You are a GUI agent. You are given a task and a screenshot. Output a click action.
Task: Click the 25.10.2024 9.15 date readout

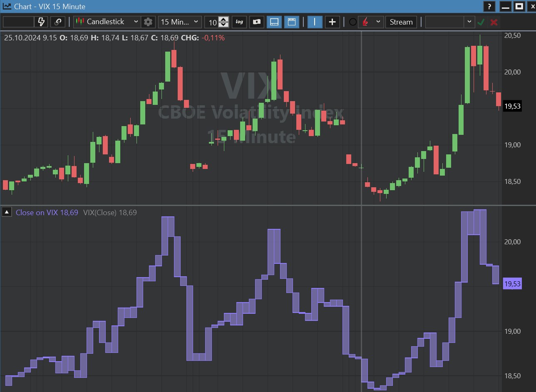pos(30,38)
